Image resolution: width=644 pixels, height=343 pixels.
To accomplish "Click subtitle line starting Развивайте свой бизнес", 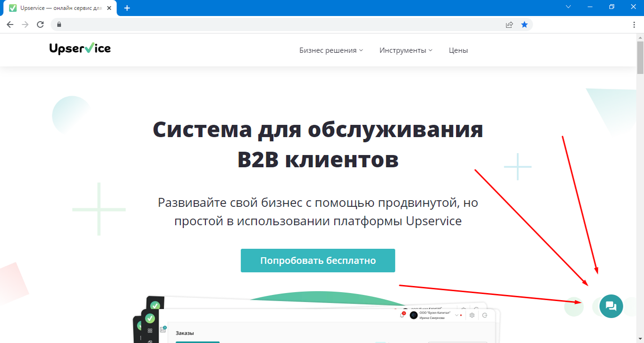I will pos(318,203).
